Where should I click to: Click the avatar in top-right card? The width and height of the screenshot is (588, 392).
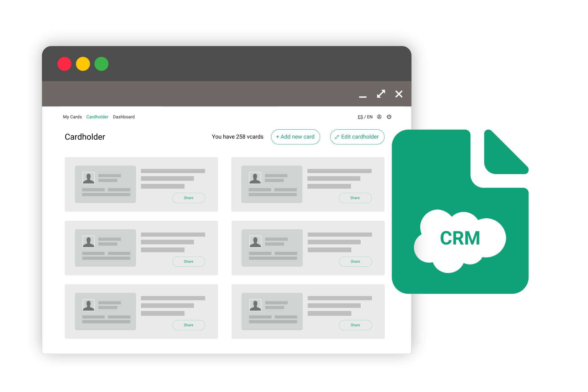pos(255,178)
